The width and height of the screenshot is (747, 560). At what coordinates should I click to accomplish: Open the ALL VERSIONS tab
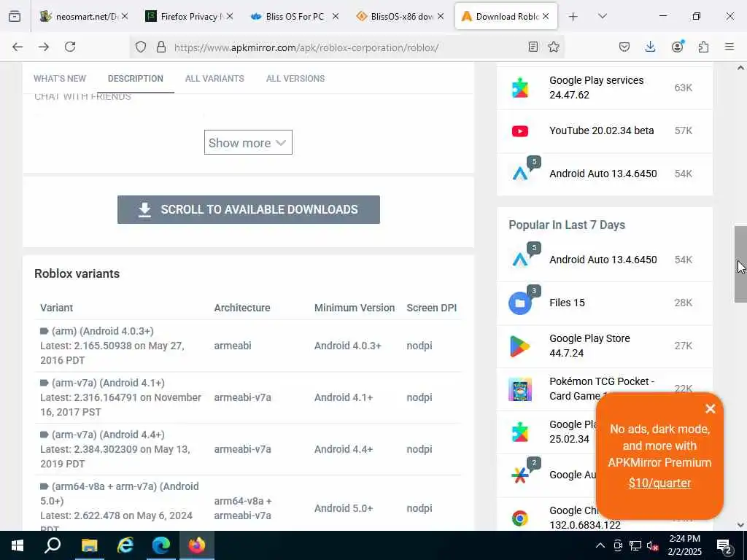pos(295,79)
